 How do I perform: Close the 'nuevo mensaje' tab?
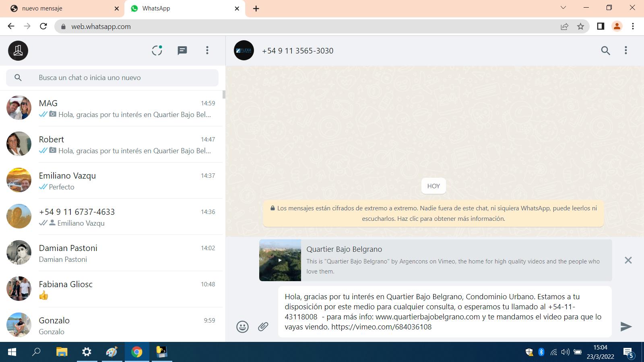coord(117,8)
